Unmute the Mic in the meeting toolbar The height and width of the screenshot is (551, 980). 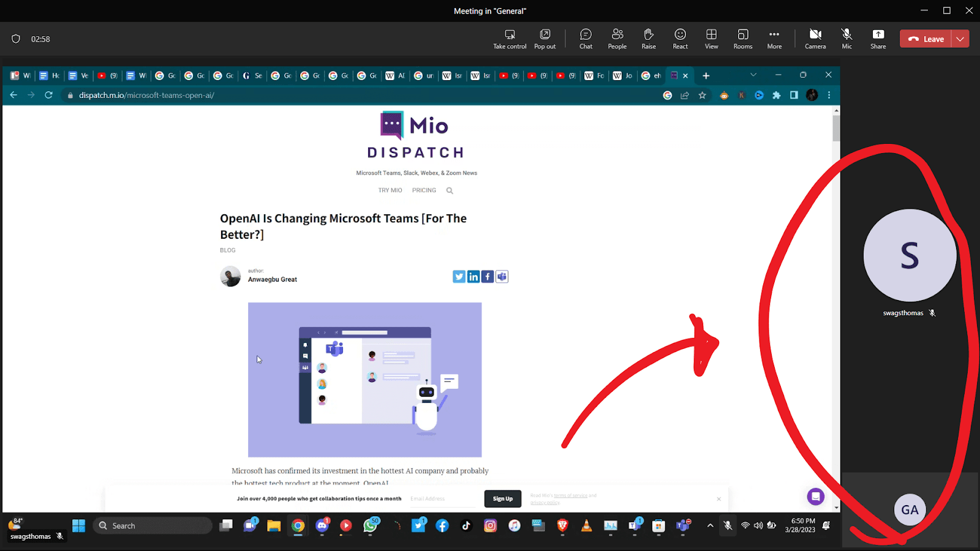coord(846,39)
